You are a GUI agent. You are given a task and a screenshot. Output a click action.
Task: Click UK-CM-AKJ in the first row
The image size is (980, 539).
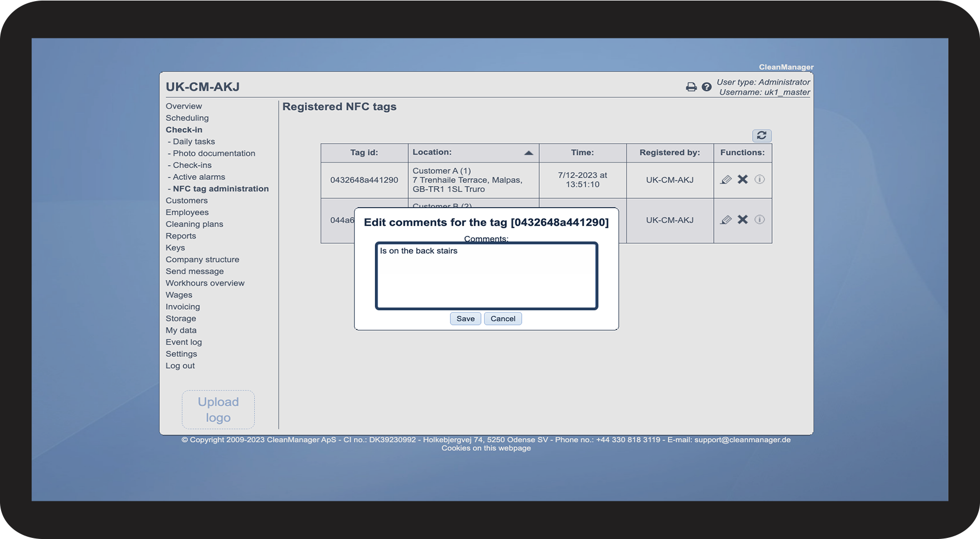point(669,180)
